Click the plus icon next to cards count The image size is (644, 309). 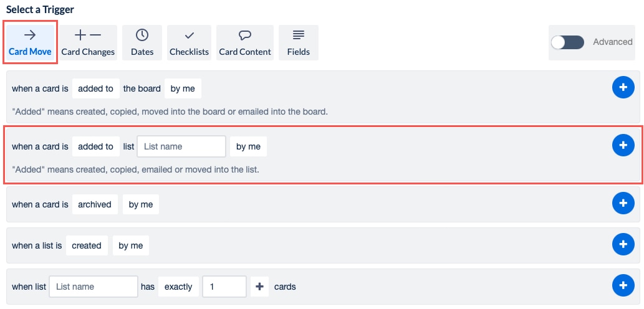coord(259,287)
